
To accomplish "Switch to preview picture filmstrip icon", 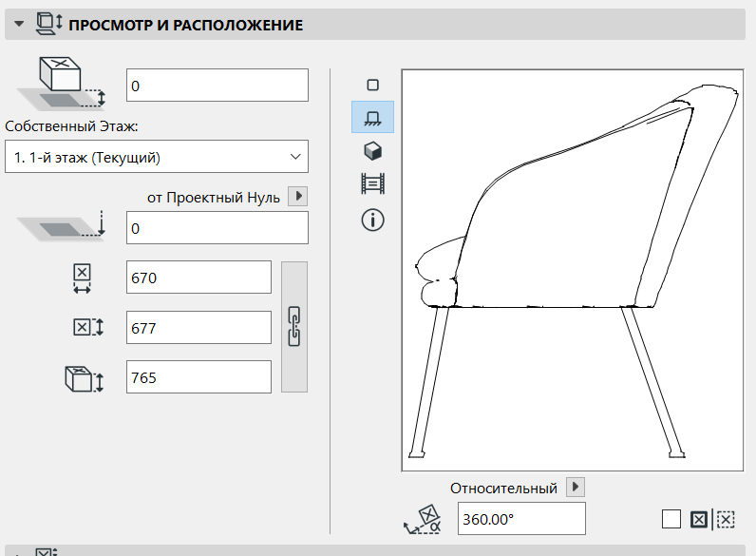I will (372, 184).
